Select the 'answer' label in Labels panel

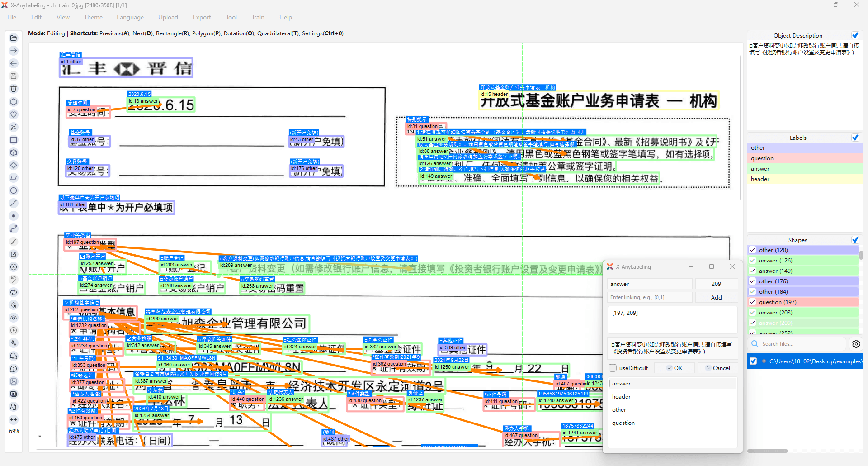(805, 168)
